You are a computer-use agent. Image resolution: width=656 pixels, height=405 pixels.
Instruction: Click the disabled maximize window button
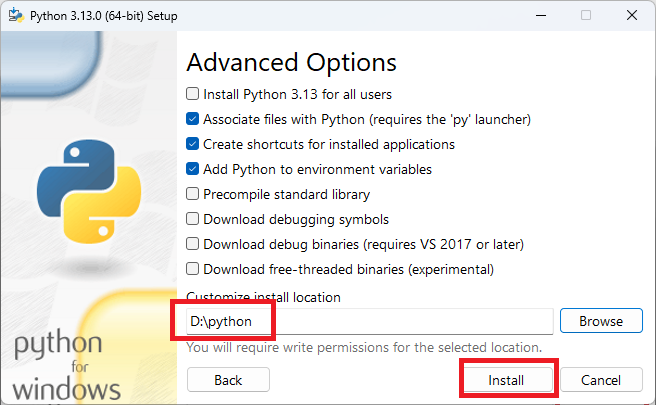coord(586,15)
